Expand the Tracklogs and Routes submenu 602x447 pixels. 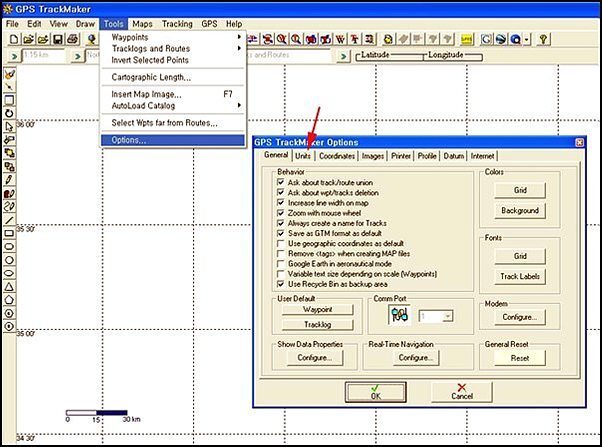point(173,48)
